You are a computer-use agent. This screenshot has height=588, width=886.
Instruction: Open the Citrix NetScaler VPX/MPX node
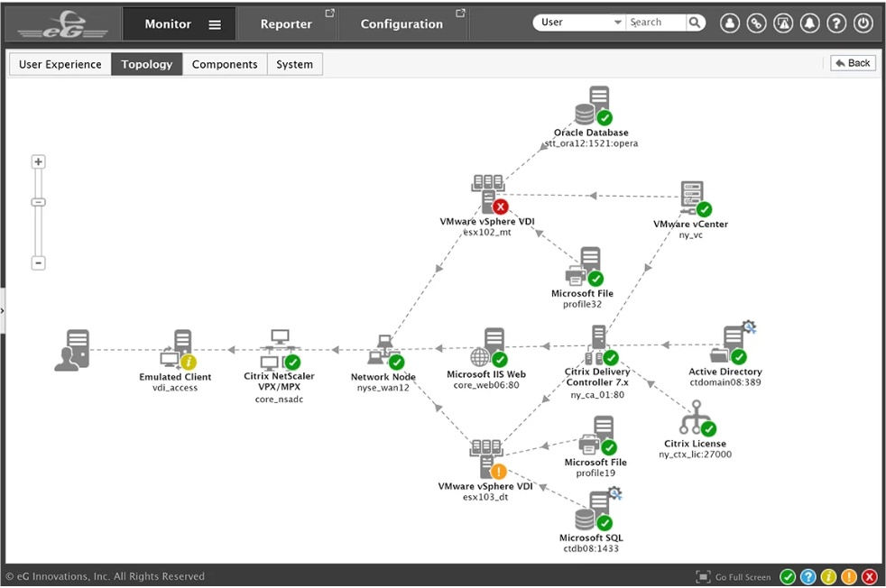coord(280,350)
